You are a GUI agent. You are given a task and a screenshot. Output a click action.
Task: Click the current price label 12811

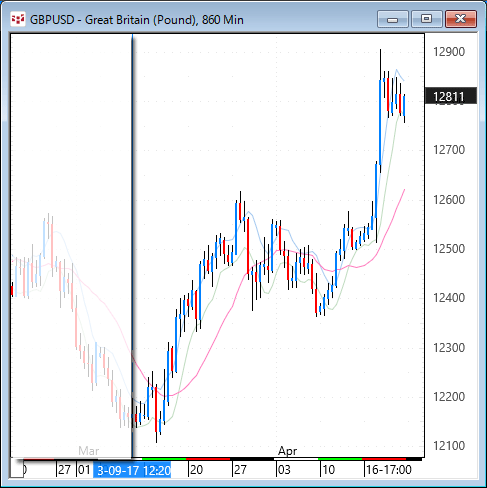point(451,96)
